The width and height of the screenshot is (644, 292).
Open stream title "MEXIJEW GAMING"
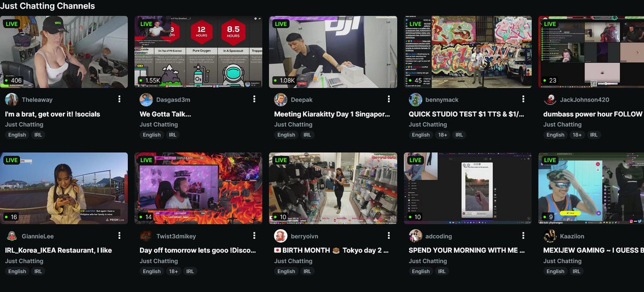pyautogui.click(x=592, y=251)
